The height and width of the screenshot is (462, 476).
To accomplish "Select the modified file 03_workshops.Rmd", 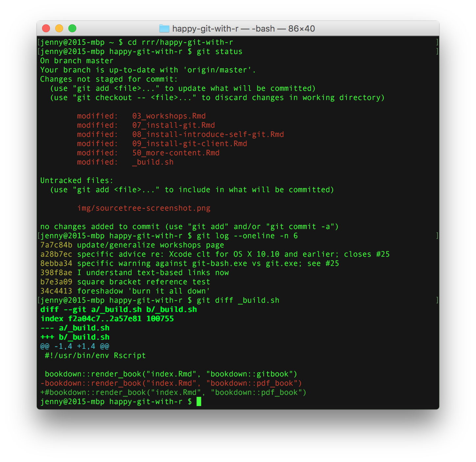I will [169, 116].
